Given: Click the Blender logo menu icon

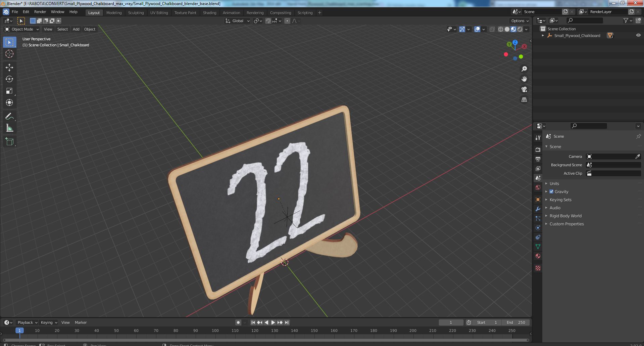Looking at the screenshot, I should [6, 12].
